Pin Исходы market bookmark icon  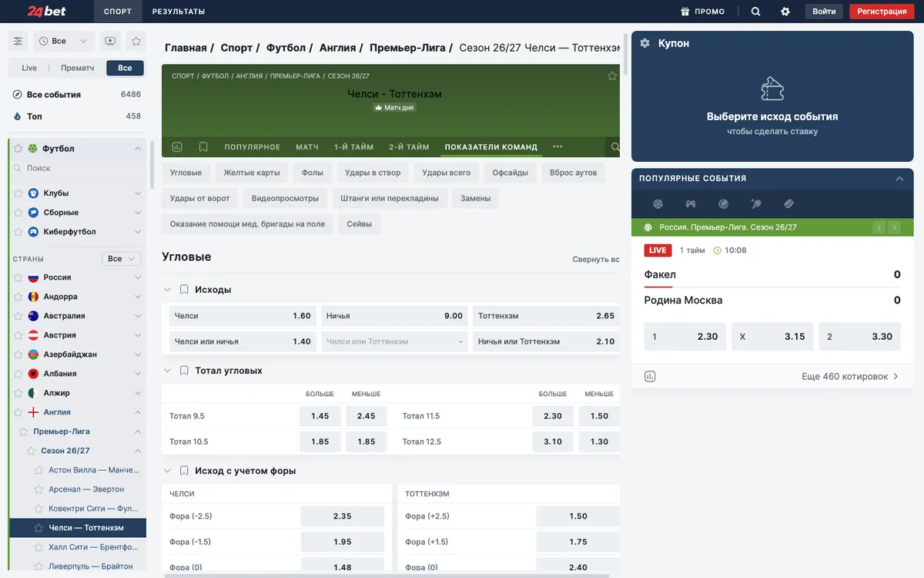click(184, 290)
